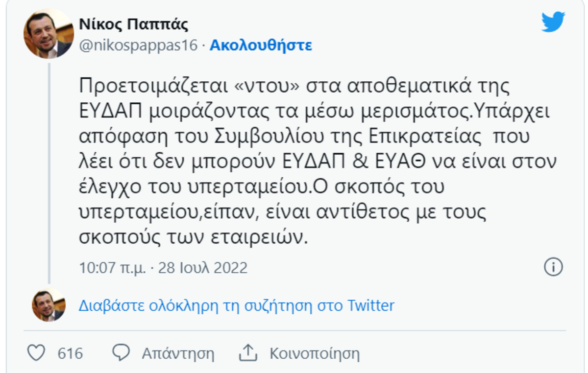
Task: Click the reply speech bubble icon
Action: click(121, 353)
